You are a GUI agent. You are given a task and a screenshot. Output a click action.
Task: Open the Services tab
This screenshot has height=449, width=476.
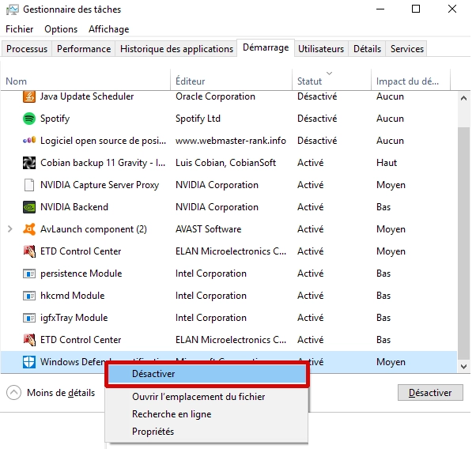point(407,49)
